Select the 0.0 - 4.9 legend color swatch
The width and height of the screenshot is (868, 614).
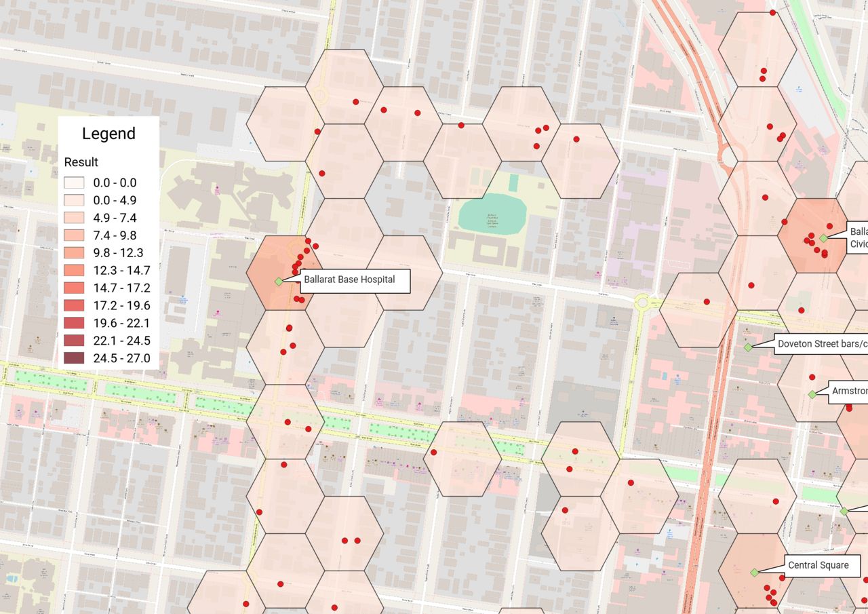coord(74,200)
